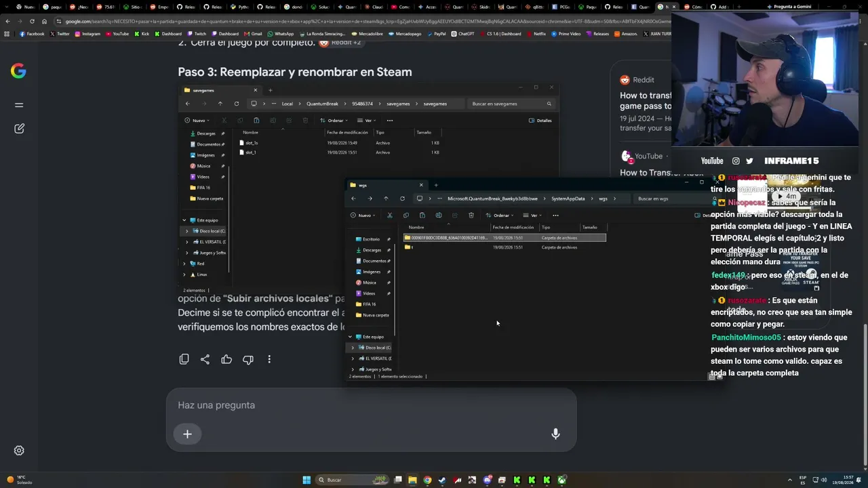Image resolution: width=868 pixels, height=488 pixels.
Task: Open a new tab in wgs Explorer
Action: click(x=436, y=185)
